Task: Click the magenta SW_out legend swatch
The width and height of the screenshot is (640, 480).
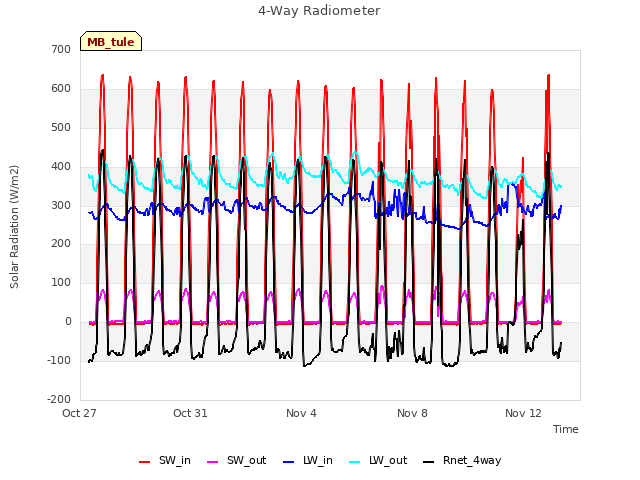Action: pos(213,462)
